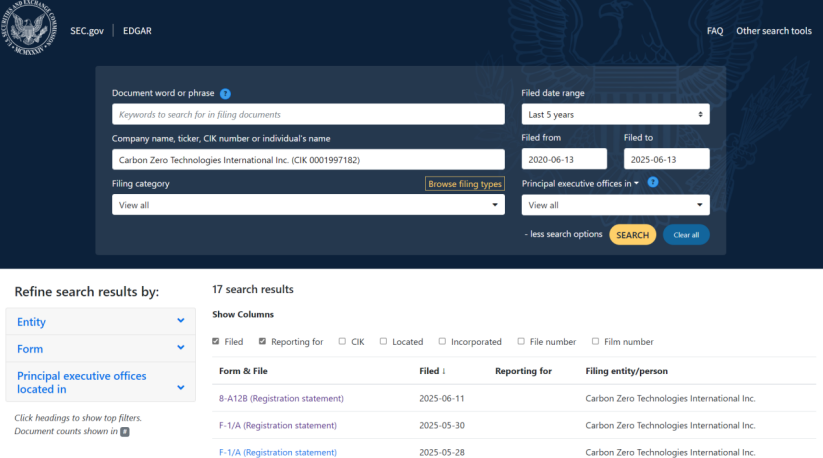Enable the Incorporated column checkbox
823x458 pixels.
442,341
